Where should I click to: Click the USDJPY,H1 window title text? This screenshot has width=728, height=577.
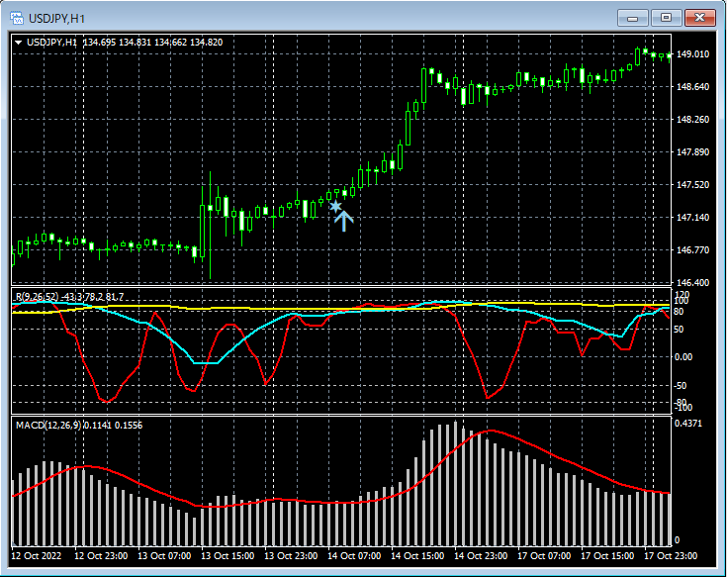click(x=57, y=18)
